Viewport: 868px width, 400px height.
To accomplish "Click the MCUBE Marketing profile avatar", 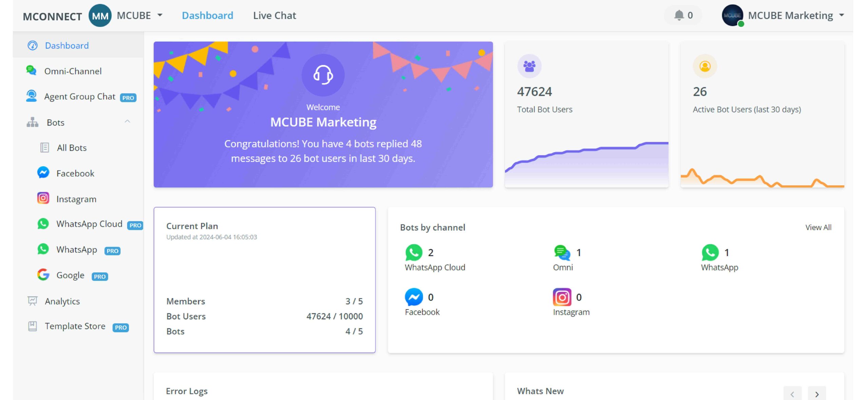I will (x=734, y=15).
